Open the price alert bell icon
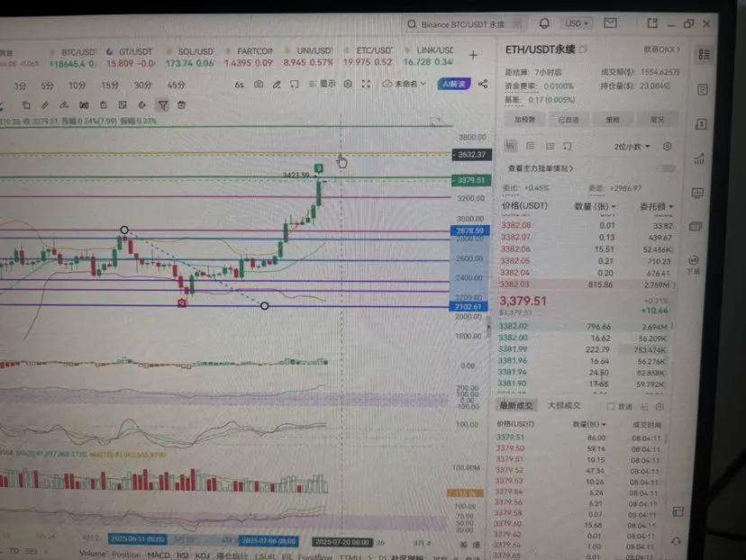Screen dimensions: 746x560 tap(544, 23)
